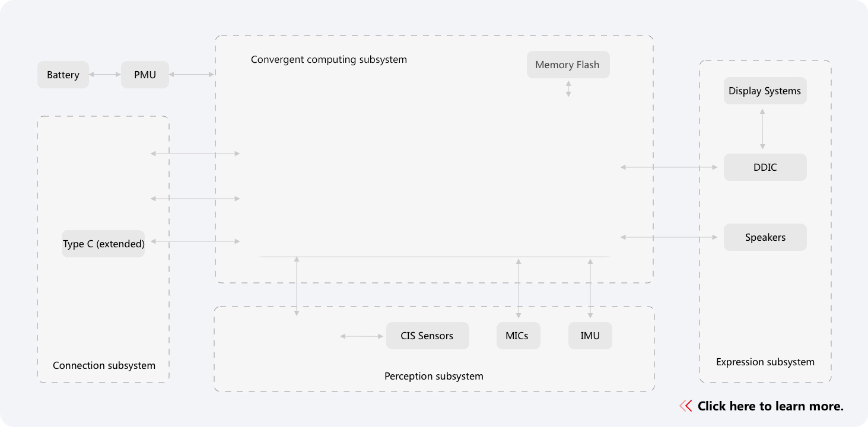Select the CIS Sensors block
This screenshot has height=427, width=868.
pyautogui.click(x=427, y=336)
